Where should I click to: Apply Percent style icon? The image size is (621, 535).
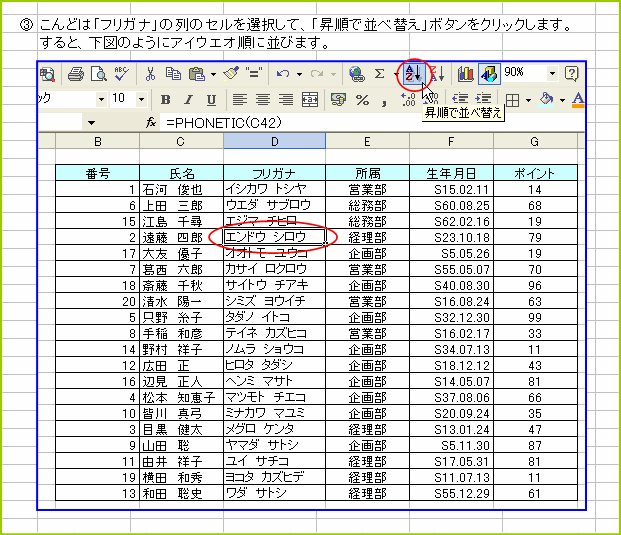click(x=362, y=100)
